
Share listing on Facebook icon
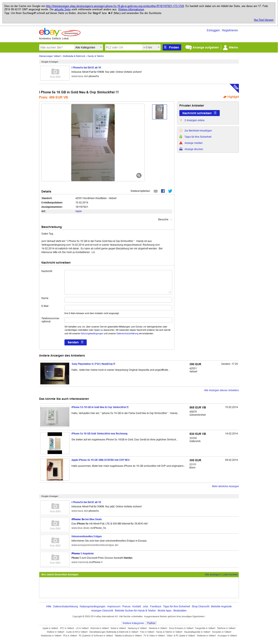click(x=163, y=191)
